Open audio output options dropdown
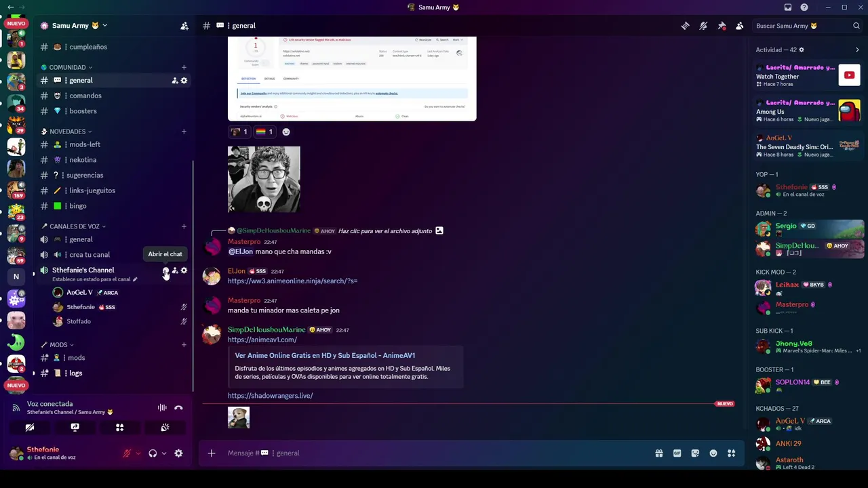The width and height of the screenshot is (868, 488). tap(164, 453)
